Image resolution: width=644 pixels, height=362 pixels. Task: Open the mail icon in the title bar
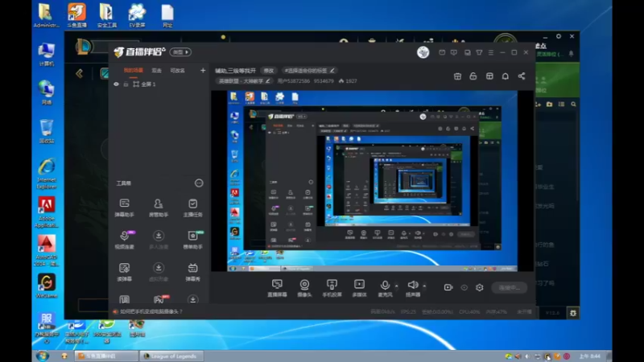[442, 52]
